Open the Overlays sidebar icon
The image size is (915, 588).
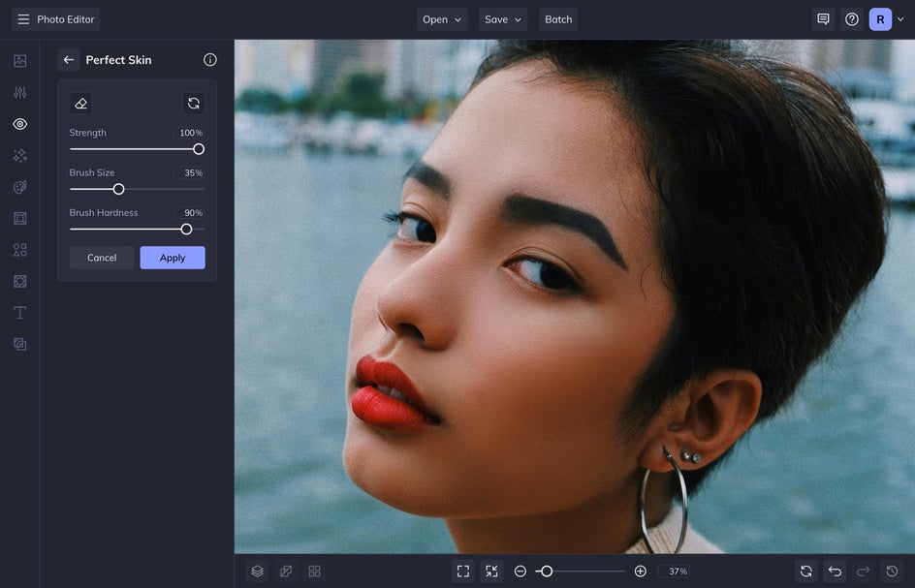(x=19, y=281)
